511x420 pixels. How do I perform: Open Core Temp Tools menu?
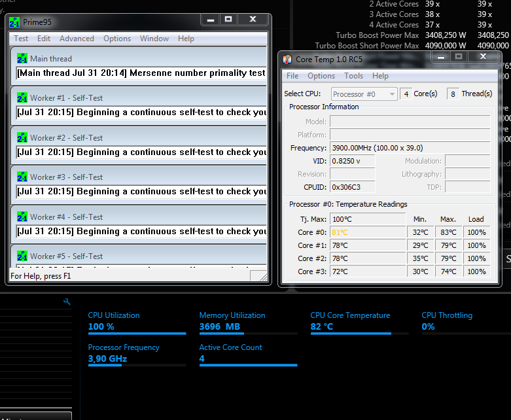coord(353,76)
